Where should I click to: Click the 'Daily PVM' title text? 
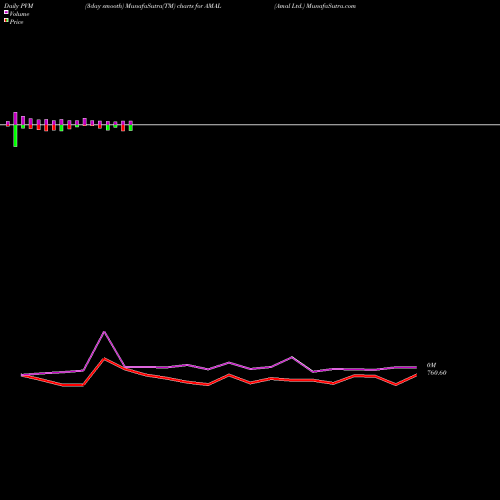19,6
